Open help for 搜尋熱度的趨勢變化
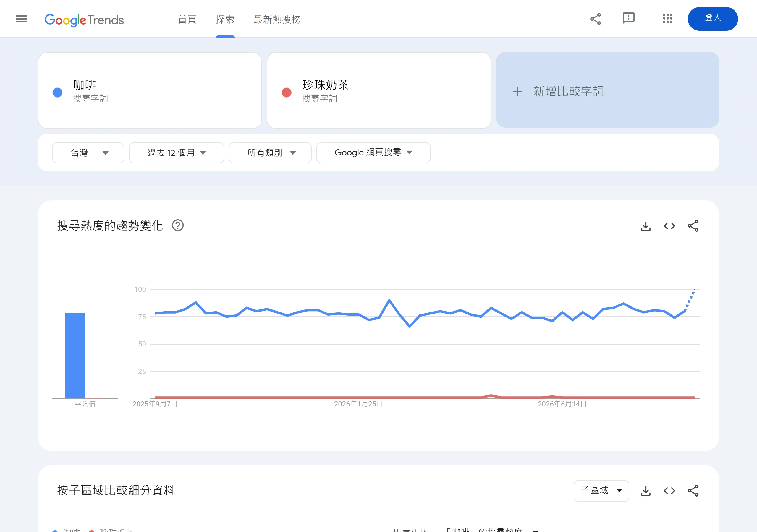 click(178, 226)
